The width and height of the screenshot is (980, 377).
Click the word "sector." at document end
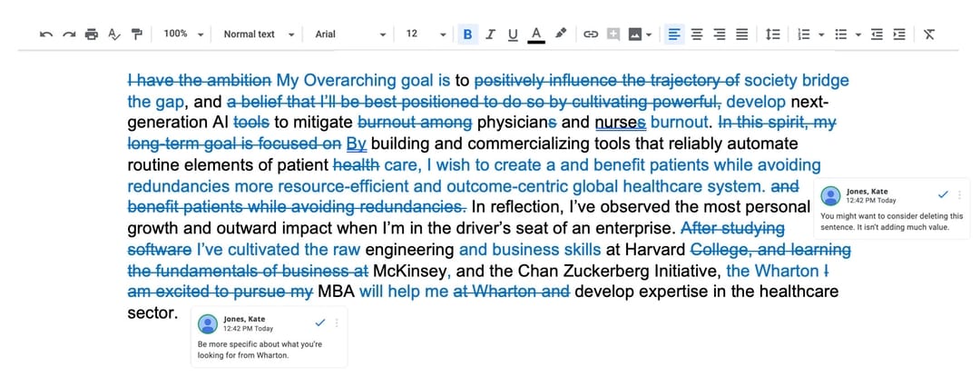(x=153, y=313)
